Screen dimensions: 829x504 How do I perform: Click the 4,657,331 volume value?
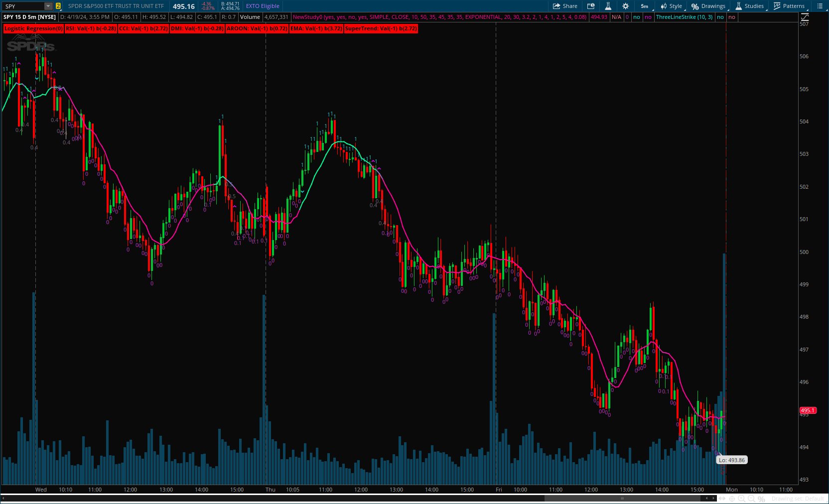(276, 17)
